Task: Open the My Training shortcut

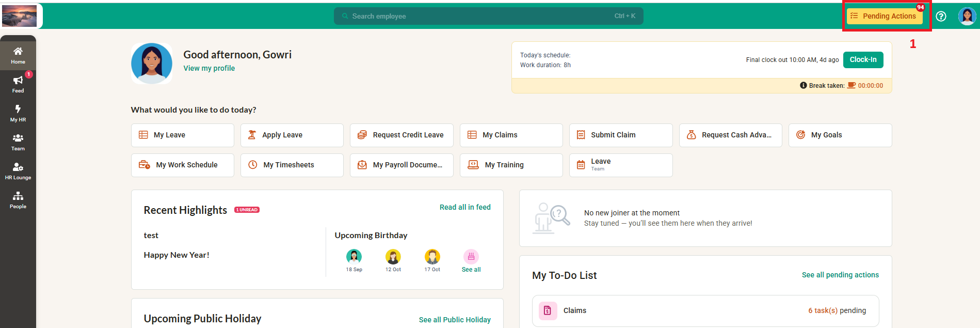Action: [511, 165]
